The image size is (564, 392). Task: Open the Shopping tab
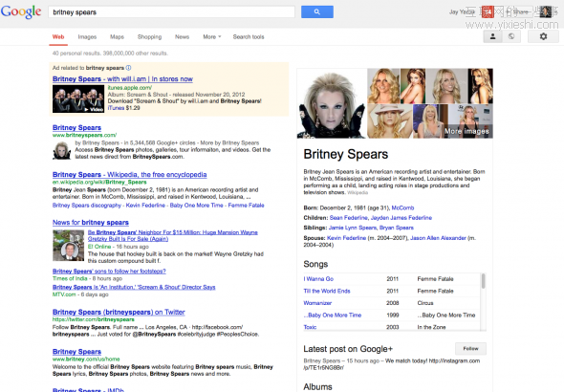[x=149, y=36]
